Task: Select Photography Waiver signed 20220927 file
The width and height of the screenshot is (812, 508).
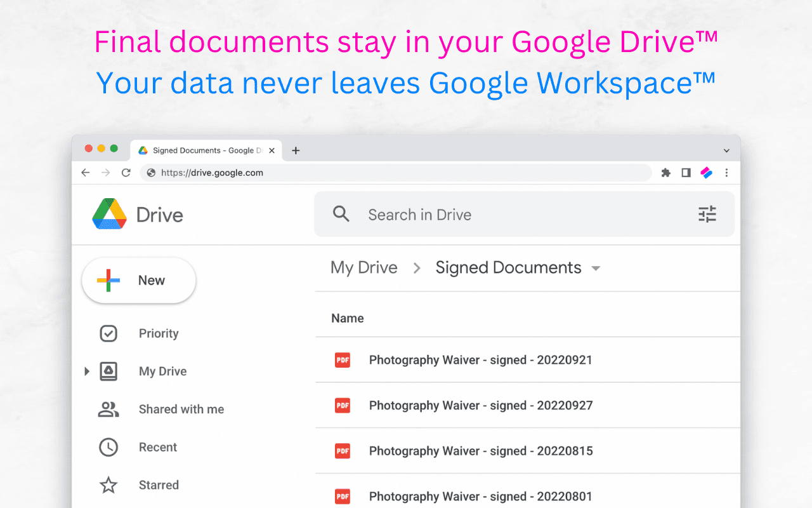Action: click(480, 406)
